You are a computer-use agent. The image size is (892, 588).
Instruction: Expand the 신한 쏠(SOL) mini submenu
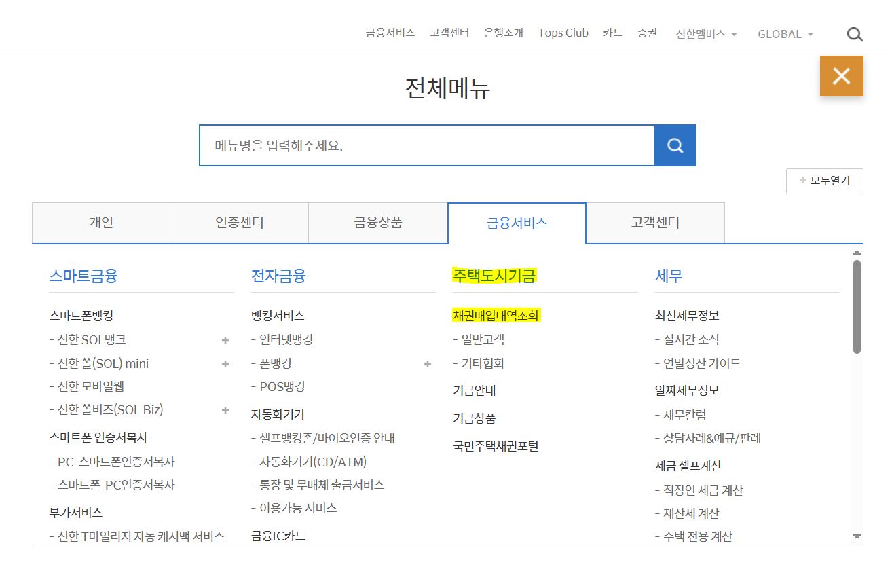click(x=225, y=364)
